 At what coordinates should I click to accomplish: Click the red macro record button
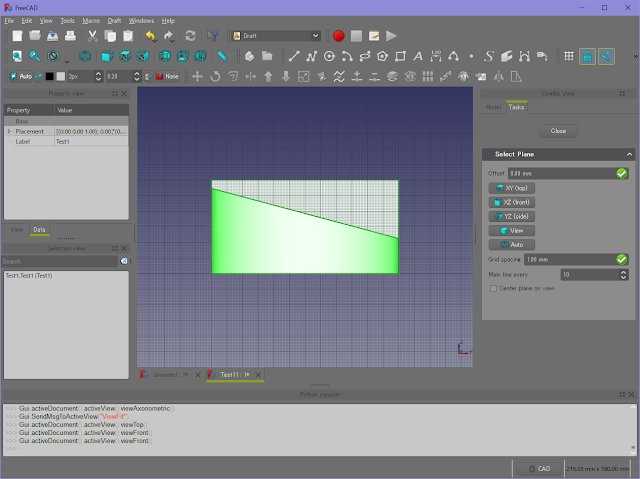point(339,36)
